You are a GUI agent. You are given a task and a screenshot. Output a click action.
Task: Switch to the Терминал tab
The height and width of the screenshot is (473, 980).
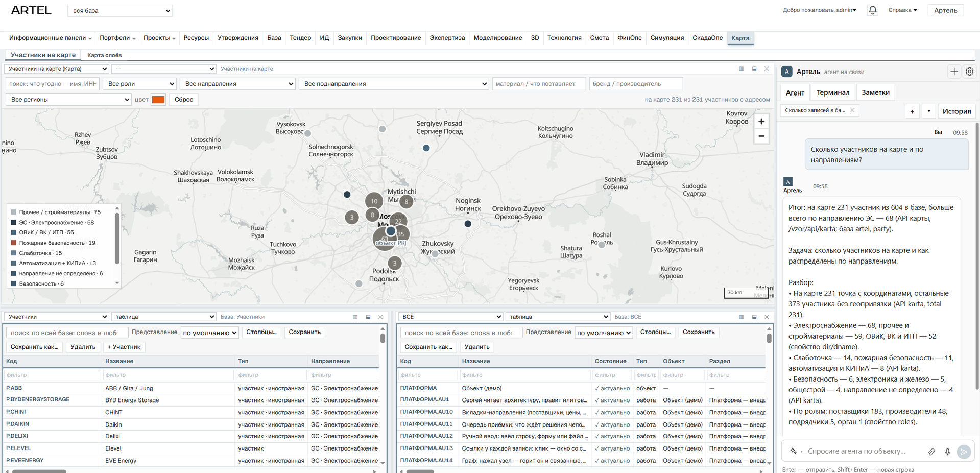coord(832,92)
